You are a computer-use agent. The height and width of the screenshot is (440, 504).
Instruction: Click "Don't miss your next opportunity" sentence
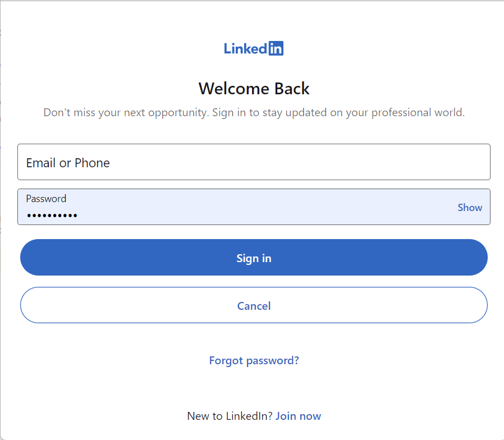click(127, 112)
